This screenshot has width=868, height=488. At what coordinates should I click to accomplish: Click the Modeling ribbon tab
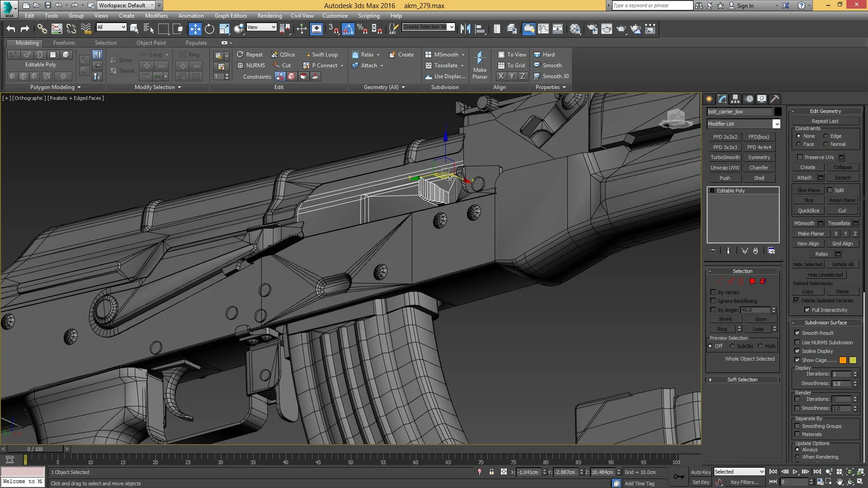click(27, 42)
